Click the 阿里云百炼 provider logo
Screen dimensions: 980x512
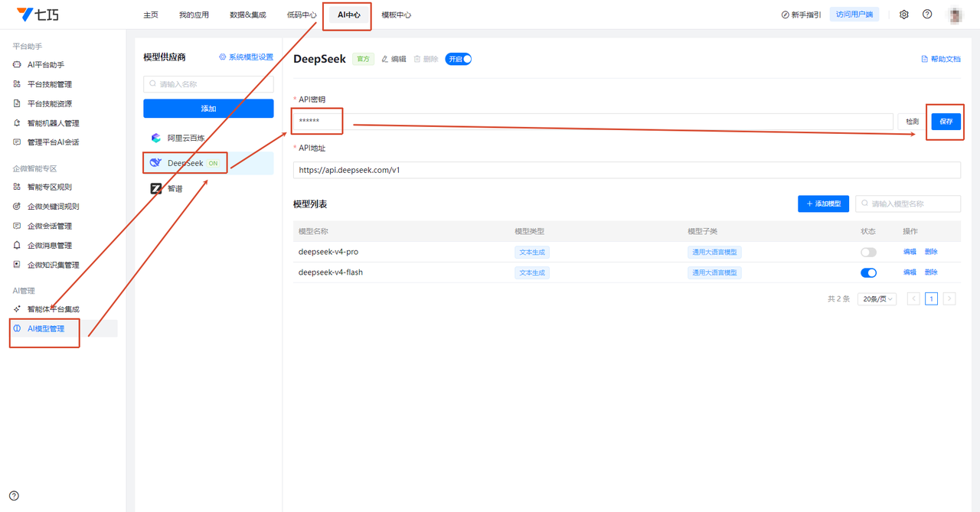point(156,139)
